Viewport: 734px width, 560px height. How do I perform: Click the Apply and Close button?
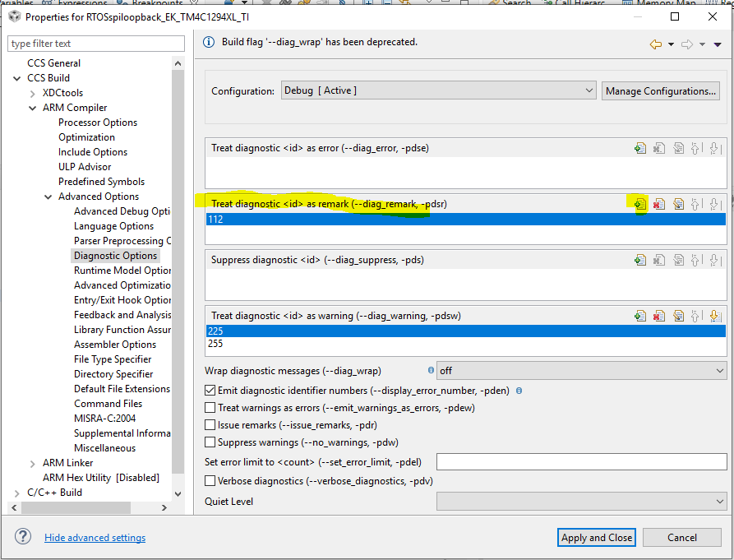596,537
